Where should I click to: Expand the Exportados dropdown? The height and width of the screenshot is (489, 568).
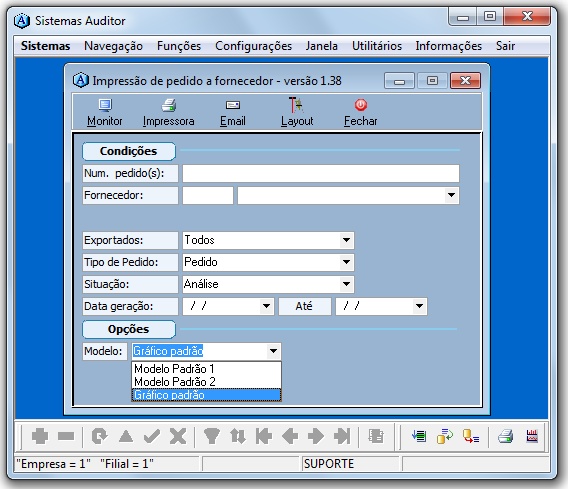click(346, 240)
